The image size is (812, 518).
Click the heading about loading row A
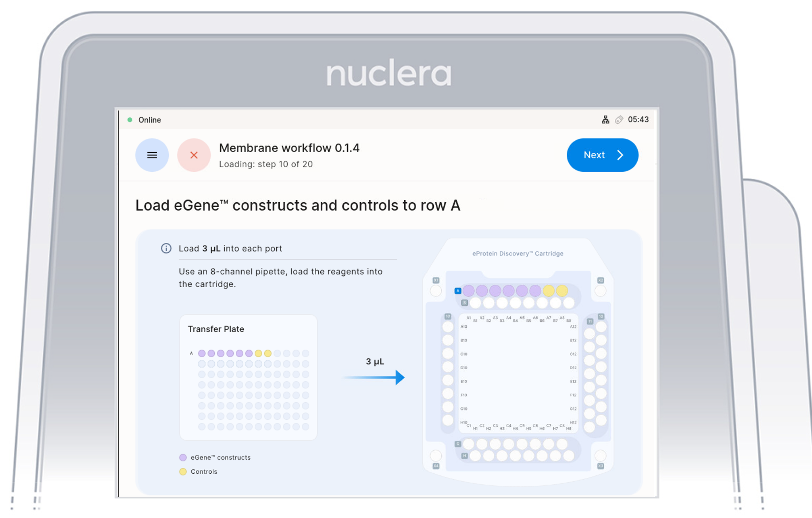click(298, 206)
